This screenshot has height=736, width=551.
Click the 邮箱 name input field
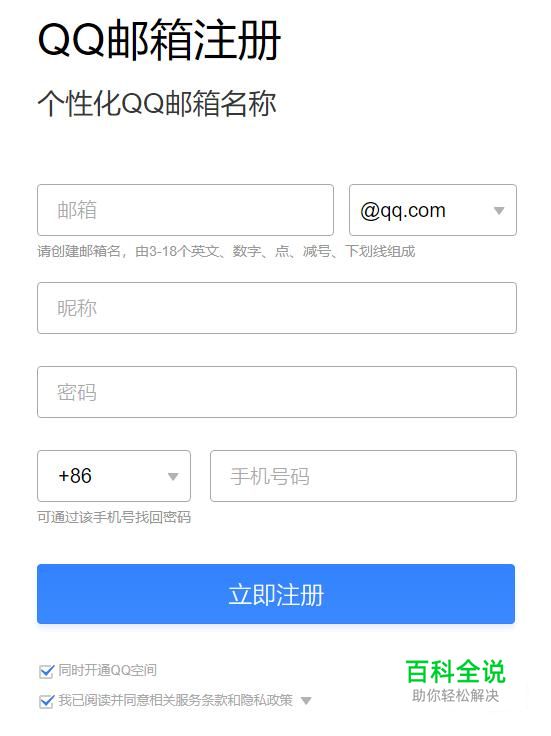point(185,210)
